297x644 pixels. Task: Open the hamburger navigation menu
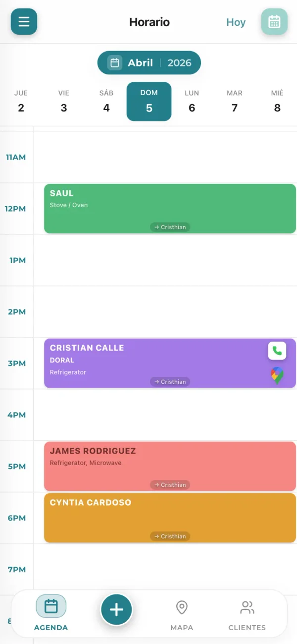click(x=23, y=22)
